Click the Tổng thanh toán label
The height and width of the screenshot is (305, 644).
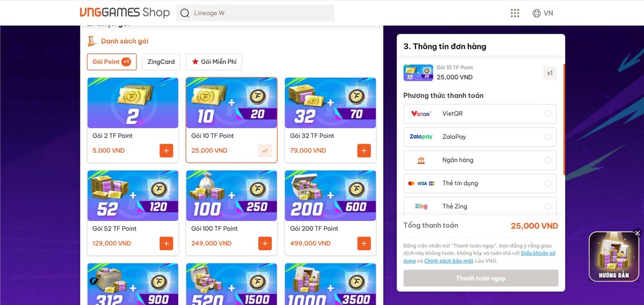[x=431, y=226]
